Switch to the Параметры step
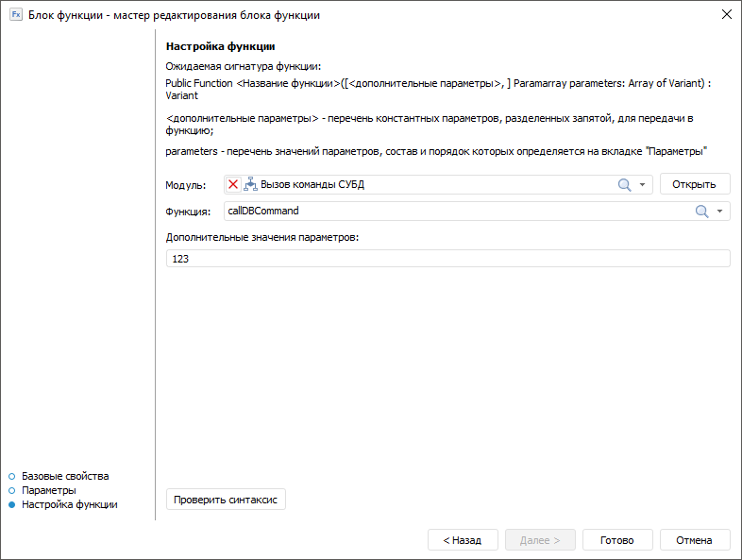742x560 pixels. point(49,490)
